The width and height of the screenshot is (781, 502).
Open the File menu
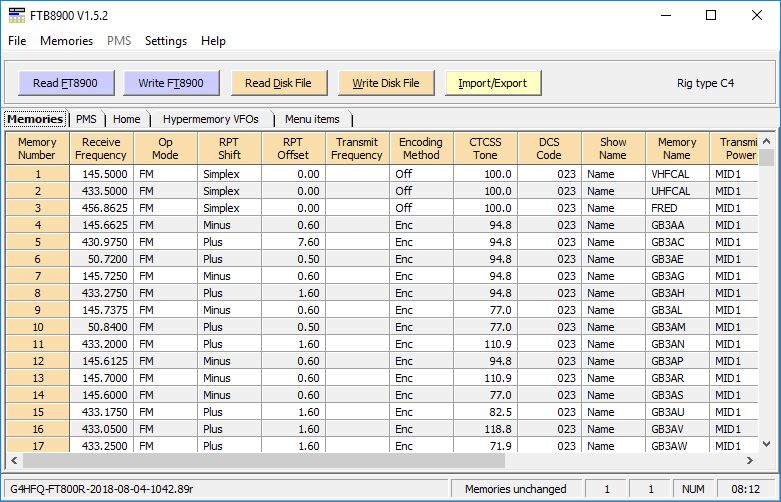17,41
